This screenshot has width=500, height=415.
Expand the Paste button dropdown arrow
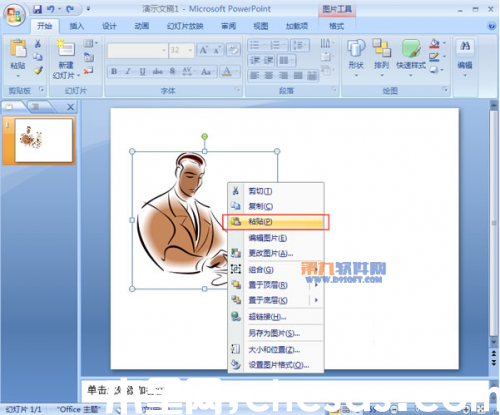18,76
